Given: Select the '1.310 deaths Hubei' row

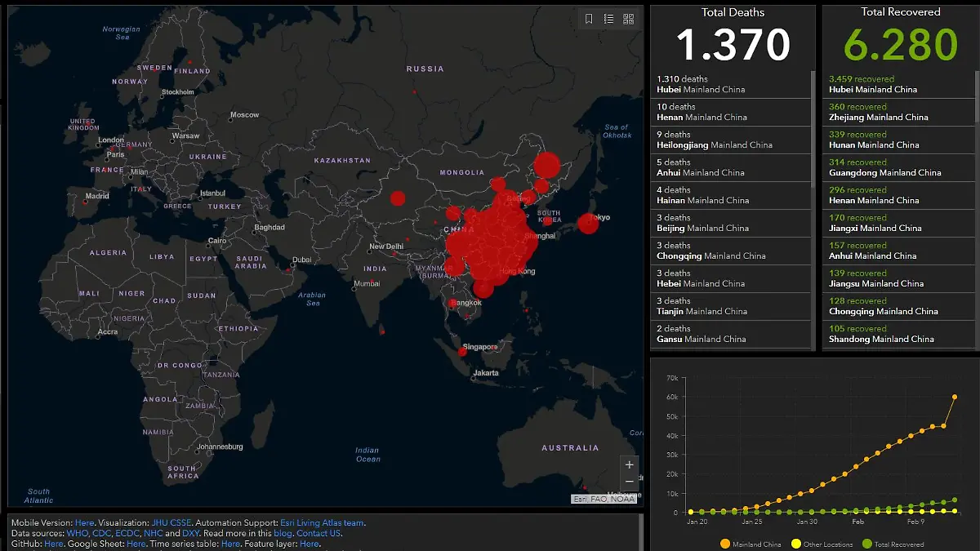Looking at the screenshot, I should 732,85.
